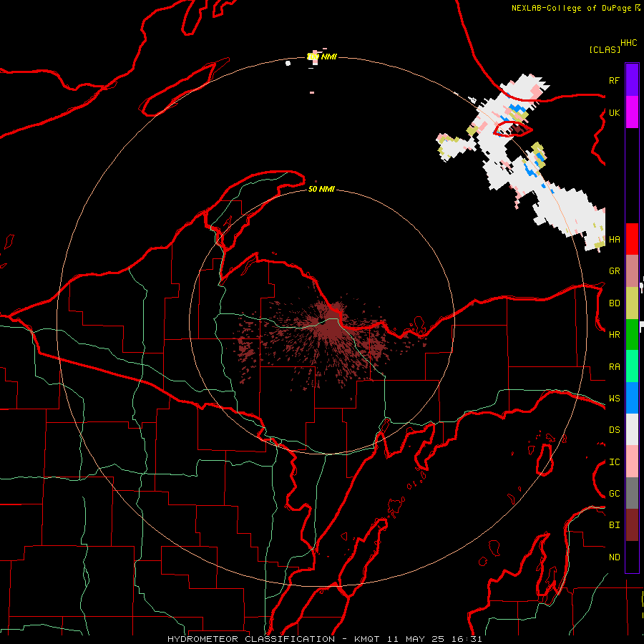Click the HR legend label

tap(614, 335)
